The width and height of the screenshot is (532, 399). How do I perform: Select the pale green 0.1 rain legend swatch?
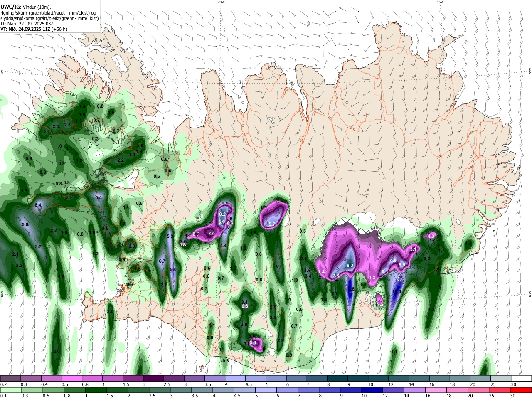click(x=10, y=390)
